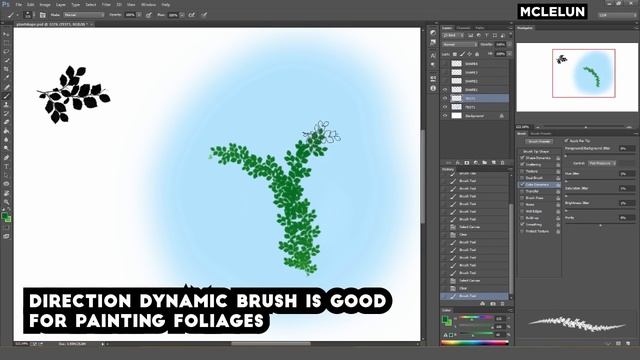640x360 pixels.
Task: Select the Eraser tool
Action: pyautogui.click(x=6, y=122)
